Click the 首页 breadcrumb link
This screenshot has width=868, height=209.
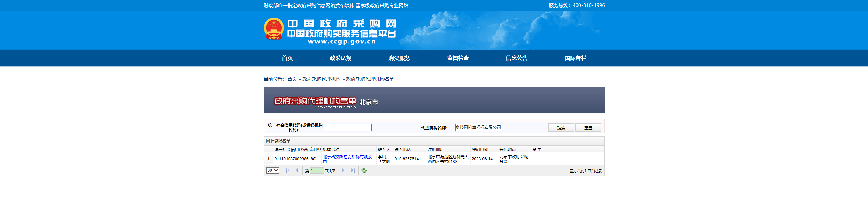(292, 79)
